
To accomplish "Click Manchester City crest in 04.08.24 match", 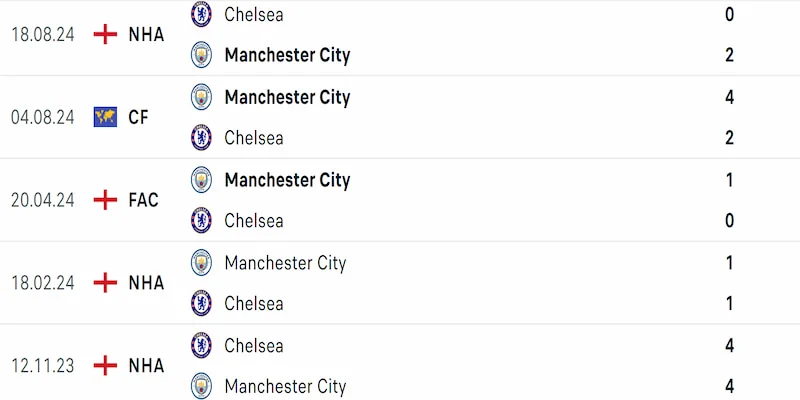I will click(x=202, y=97).
